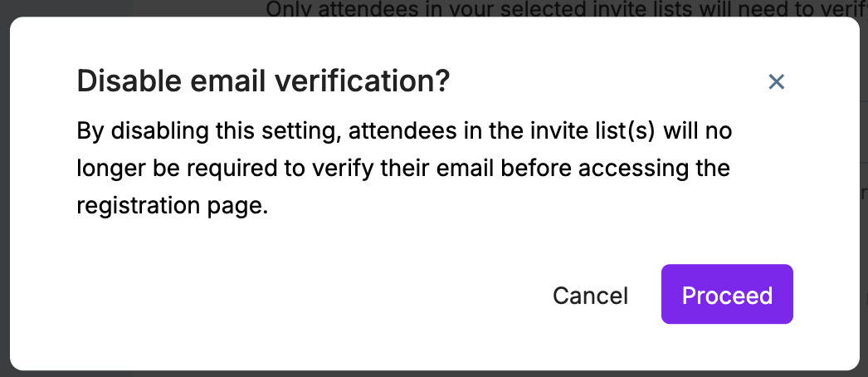Click the dimmed text behind the dialog
Image resolution: width=868 pixels, height=377 pixels.
tap(564, 8)
